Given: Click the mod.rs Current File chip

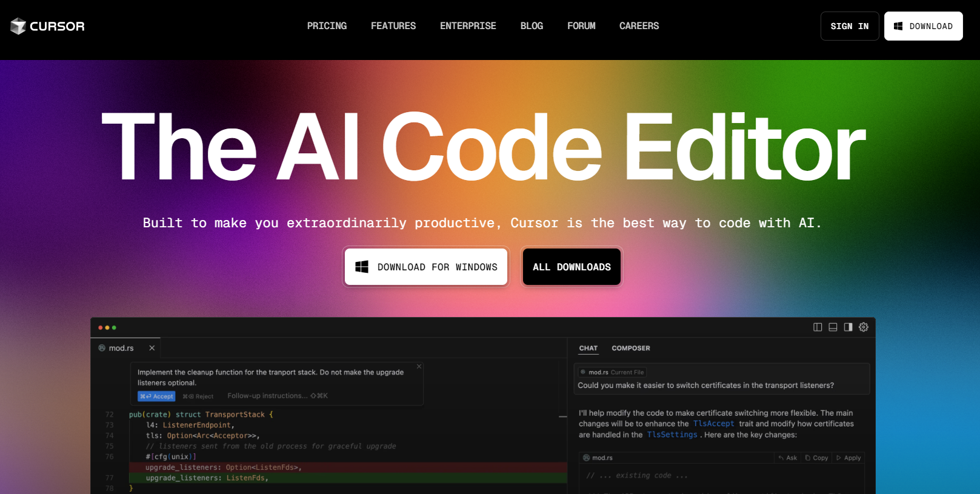Looking at the screenshot, I should (x=612, y=372).
